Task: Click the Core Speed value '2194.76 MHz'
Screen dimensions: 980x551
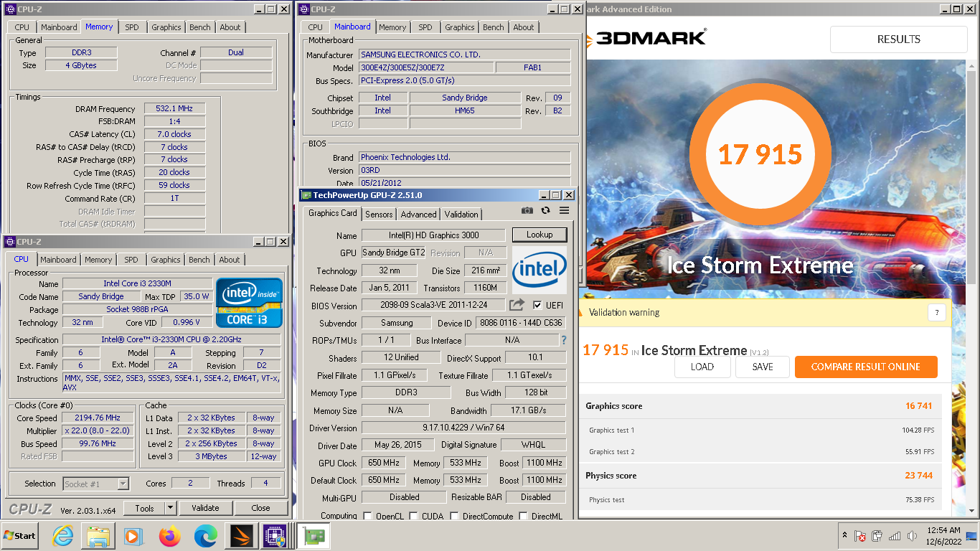Action: 98,418
